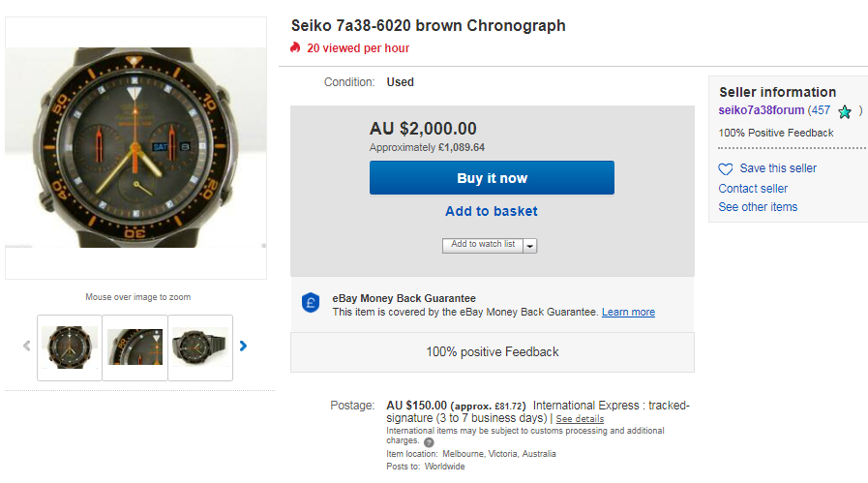Click Add to watch list button
Screen dimensions: 868x483
[483, 245]
